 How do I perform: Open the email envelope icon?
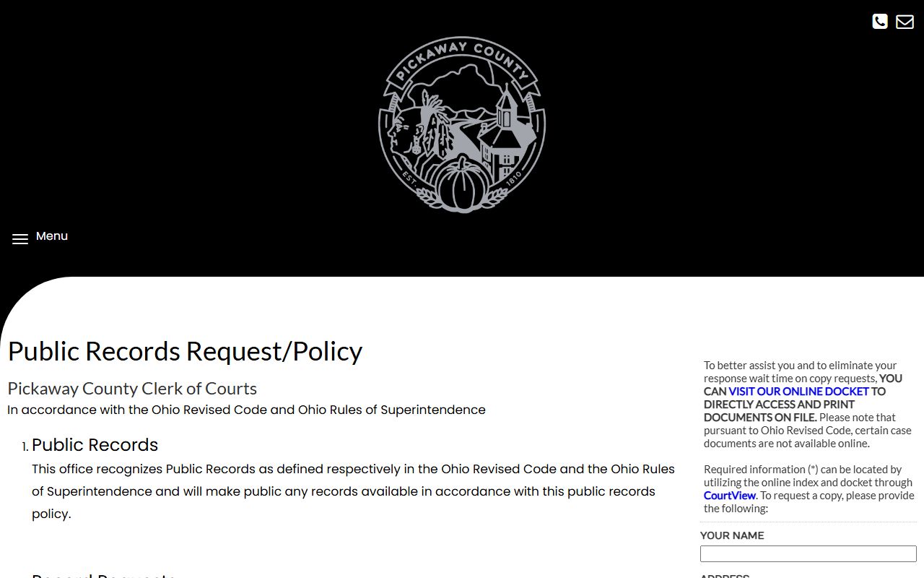905,22
